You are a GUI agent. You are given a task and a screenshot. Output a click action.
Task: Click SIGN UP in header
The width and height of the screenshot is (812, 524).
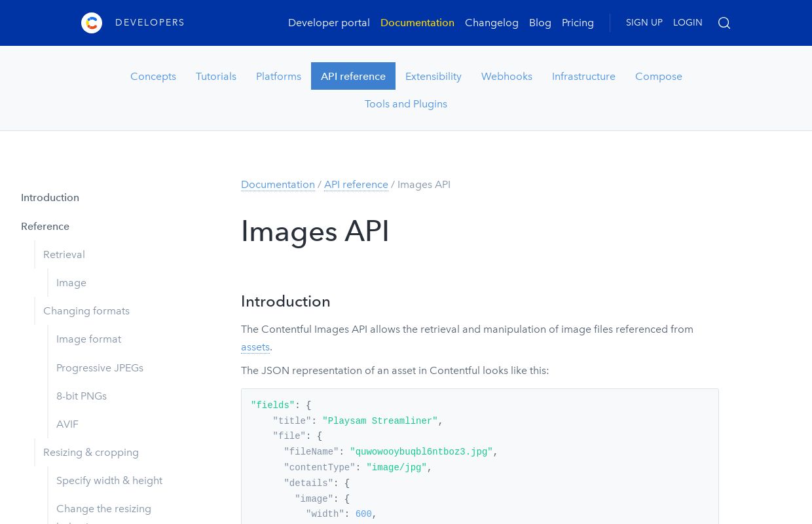pos(644,23)
